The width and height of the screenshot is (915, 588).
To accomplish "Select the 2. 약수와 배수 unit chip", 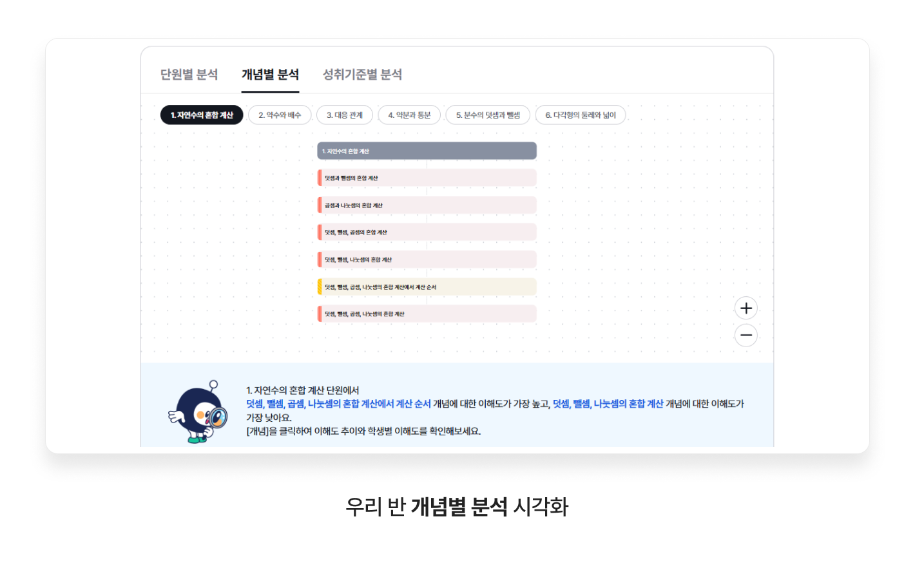I will [x=280, y=115].
